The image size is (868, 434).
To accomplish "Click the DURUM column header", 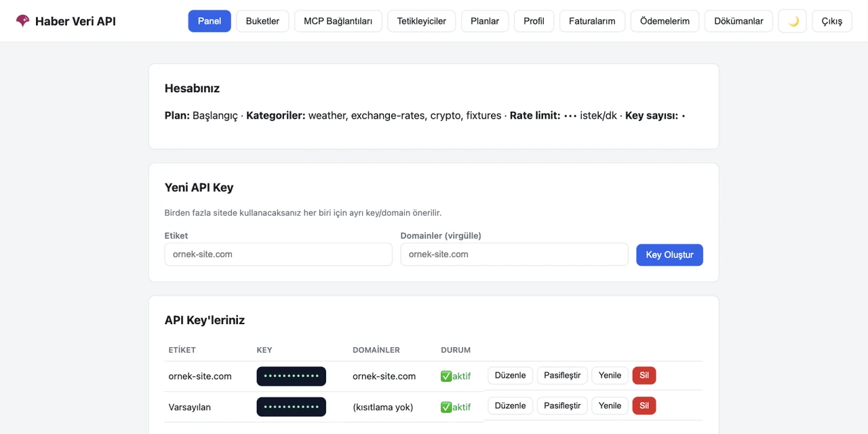I will [x=456, y=350].
